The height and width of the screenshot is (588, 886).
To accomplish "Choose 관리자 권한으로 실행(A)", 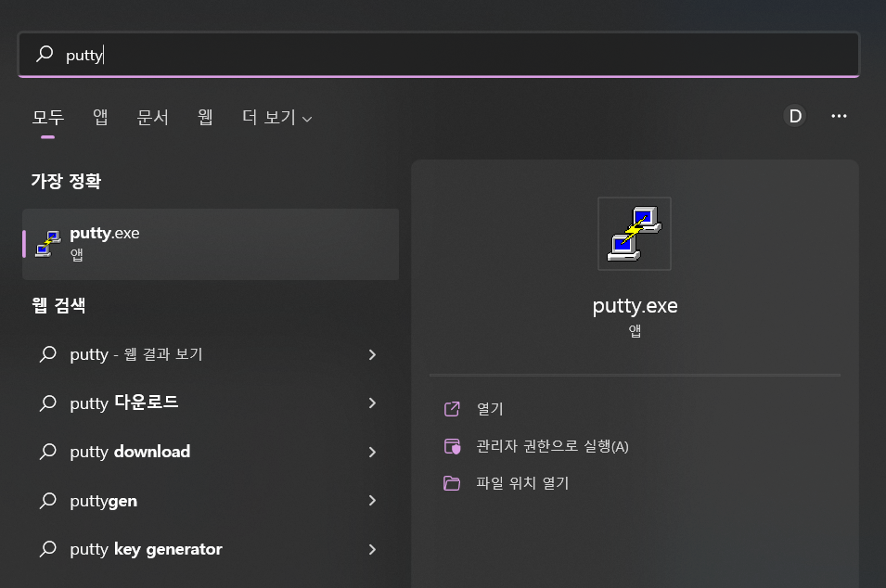I will 552,446.
